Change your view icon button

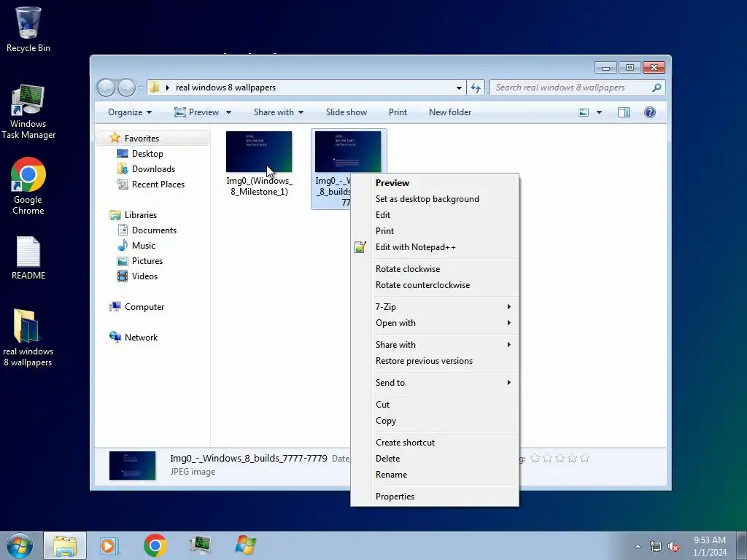coord(584,112)
